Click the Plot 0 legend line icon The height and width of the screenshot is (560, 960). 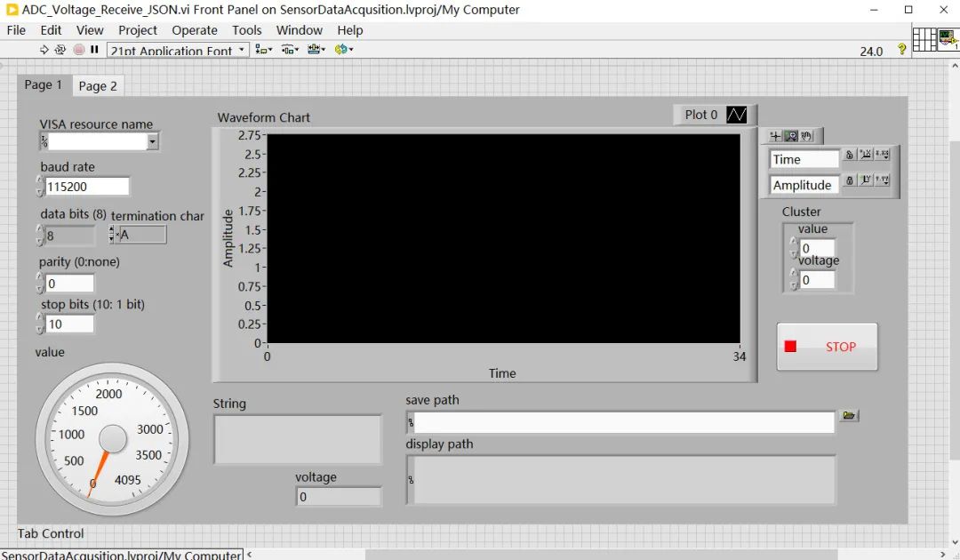[737, 115]
